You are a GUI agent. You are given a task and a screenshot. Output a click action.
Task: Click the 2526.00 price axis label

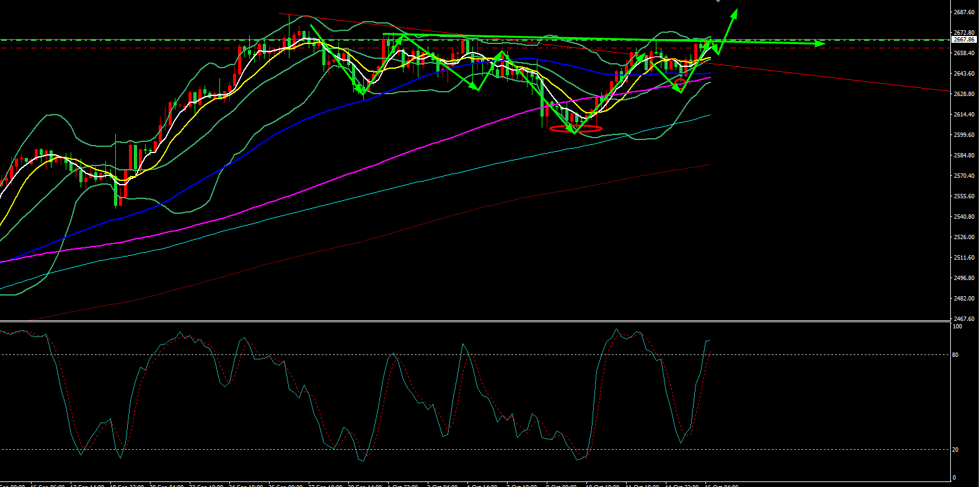pos(963,237)
